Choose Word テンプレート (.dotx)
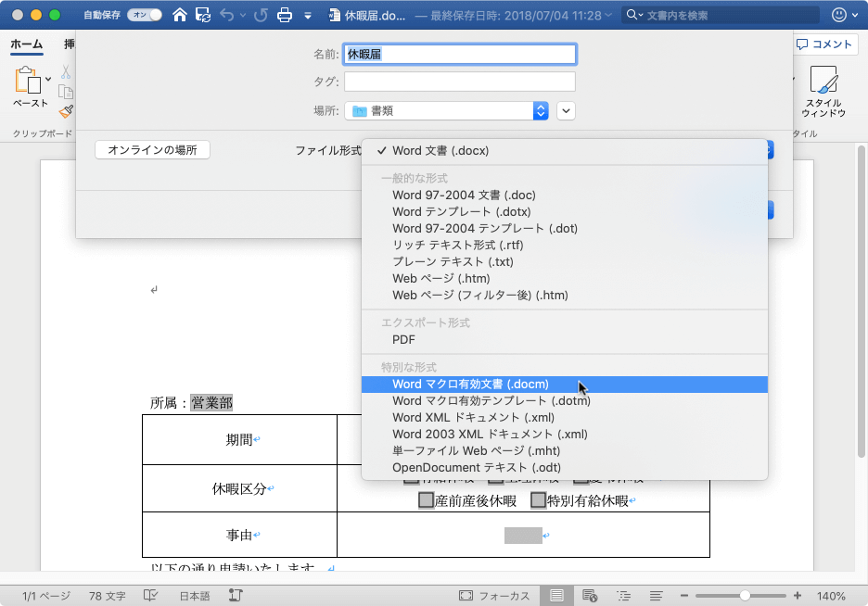The width and height of the screenshot is (868, 606). pos(565,212)
